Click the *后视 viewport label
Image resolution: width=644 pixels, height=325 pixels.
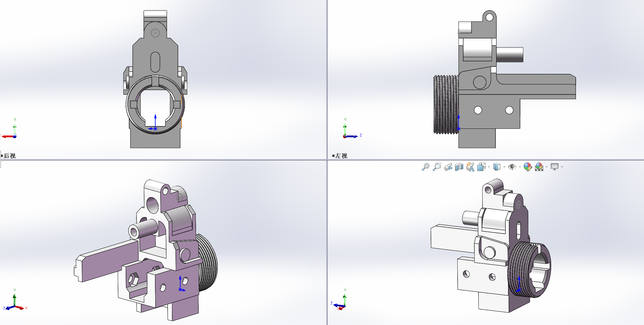(8, 156)
